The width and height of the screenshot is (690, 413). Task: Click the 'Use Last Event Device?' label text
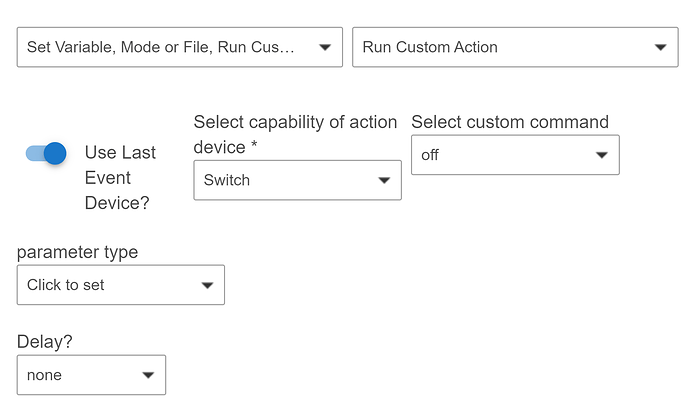120,178
